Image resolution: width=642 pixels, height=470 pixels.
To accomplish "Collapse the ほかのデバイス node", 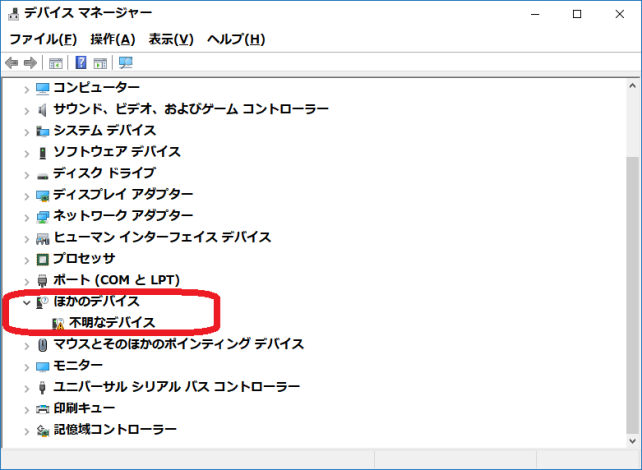I will click(27, 303).
